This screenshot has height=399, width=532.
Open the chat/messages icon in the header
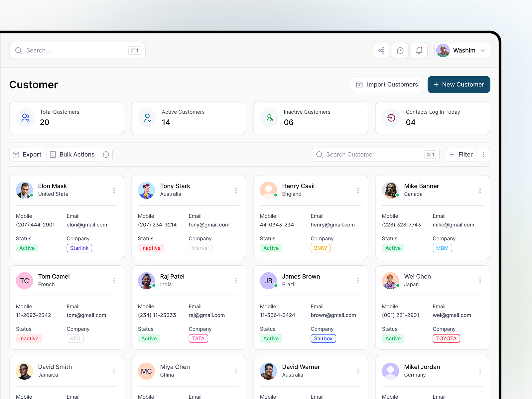point(400,50)
